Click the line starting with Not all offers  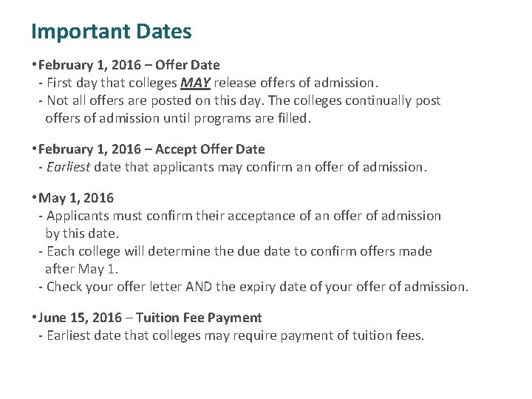244,100
